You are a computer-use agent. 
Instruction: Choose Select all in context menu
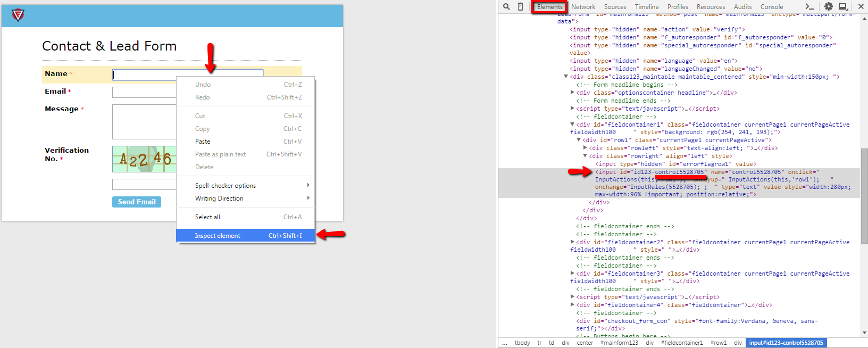click(x=246, y=217)
